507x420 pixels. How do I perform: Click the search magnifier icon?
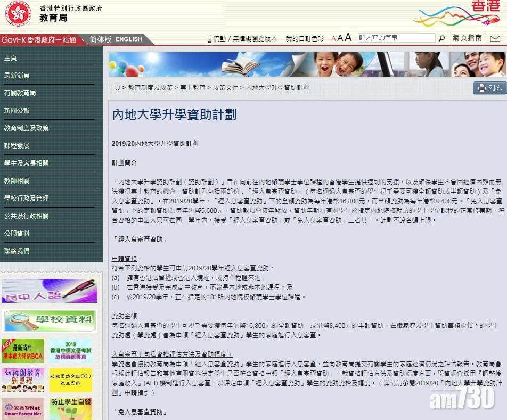(x=442, y=38)
